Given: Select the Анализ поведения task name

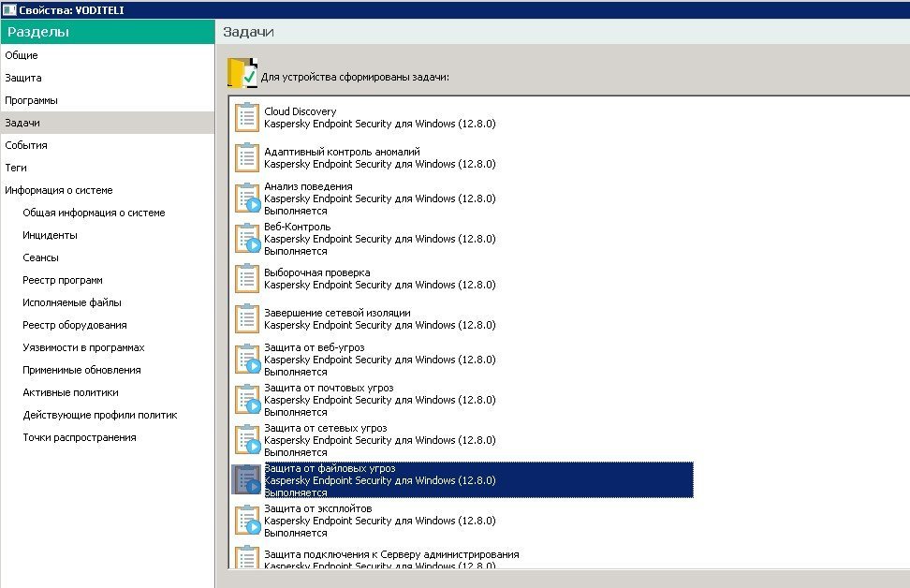Looking at the screenshot, I should [x=308, y=186].
